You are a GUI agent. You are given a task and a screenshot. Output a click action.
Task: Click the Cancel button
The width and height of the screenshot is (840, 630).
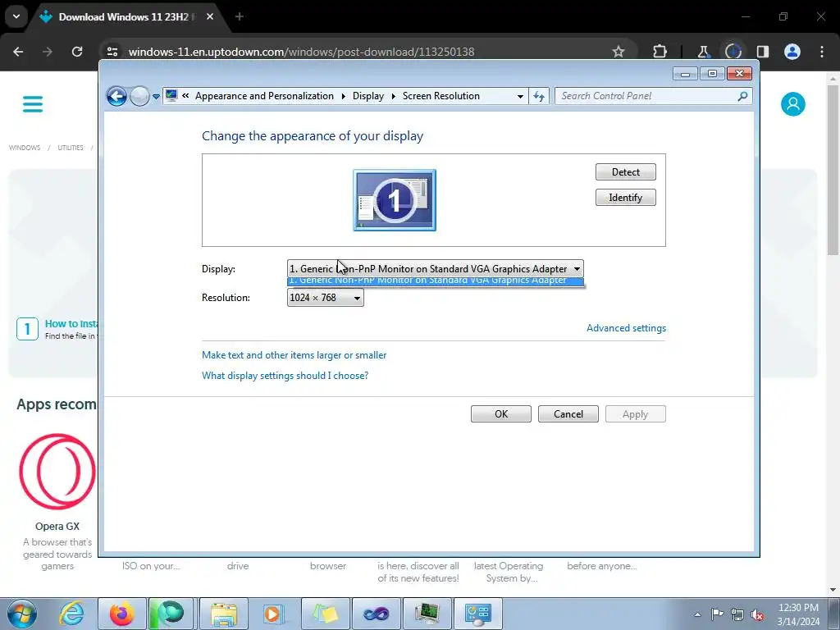568,414
